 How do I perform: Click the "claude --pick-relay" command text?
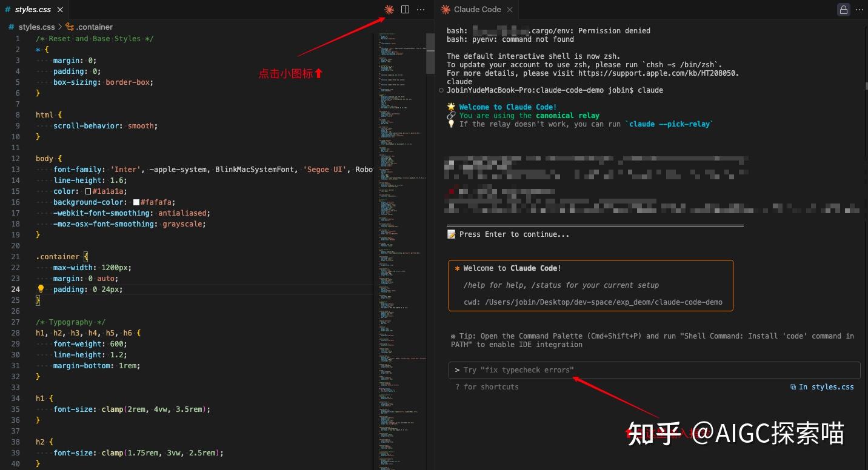669,124
